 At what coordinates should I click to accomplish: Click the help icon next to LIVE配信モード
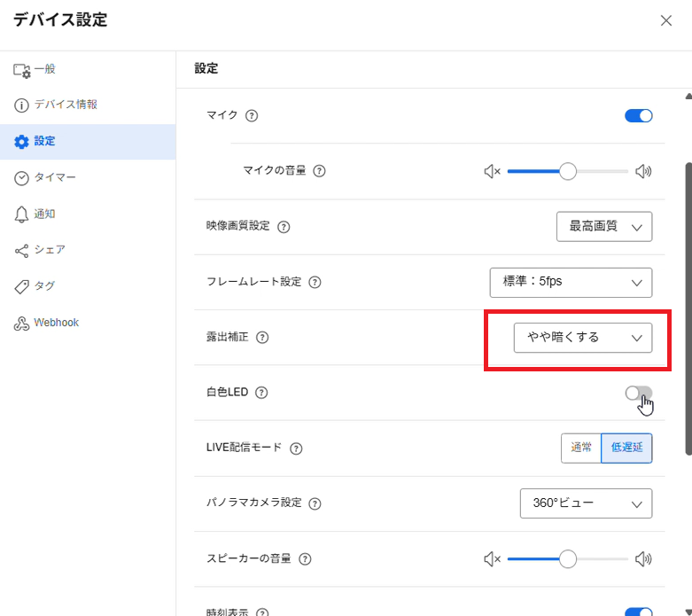(296, 448)
